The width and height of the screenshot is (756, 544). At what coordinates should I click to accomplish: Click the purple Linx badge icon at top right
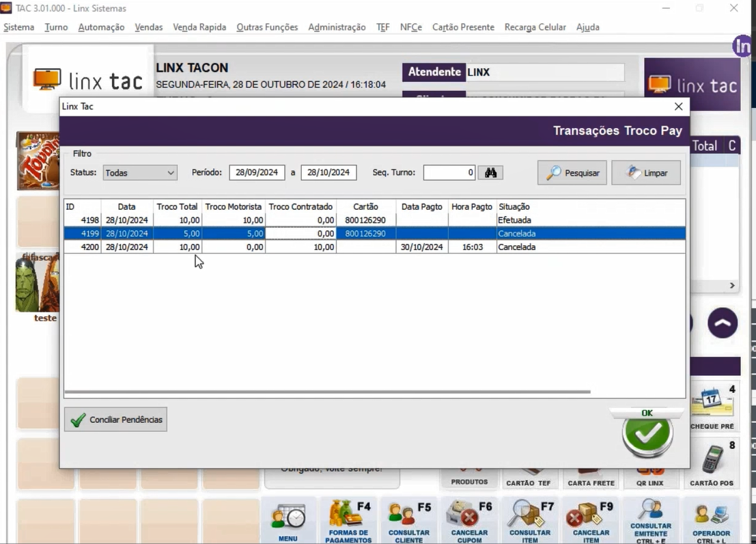pyautogui.click(x=742, y=46)
